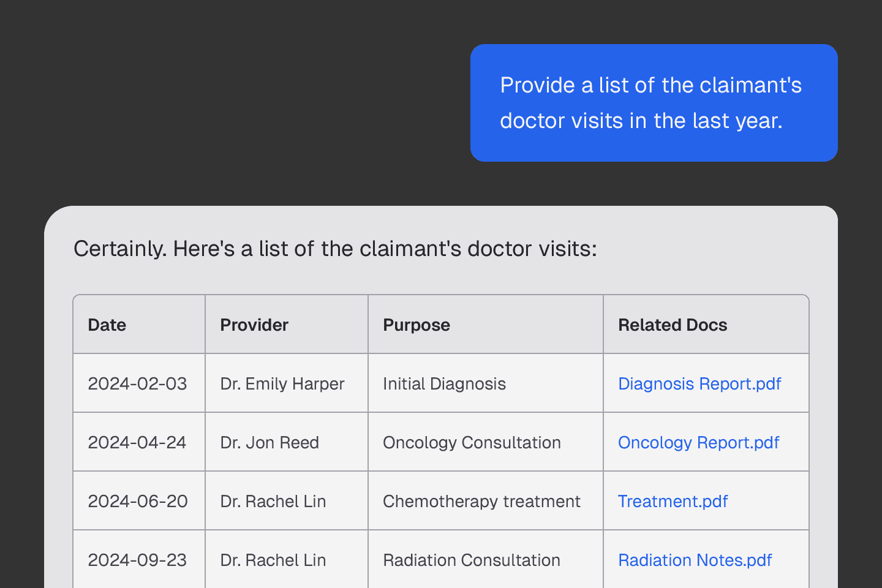Click the blue user message bubble
882x588 pixels.
[x=654, y=103]
